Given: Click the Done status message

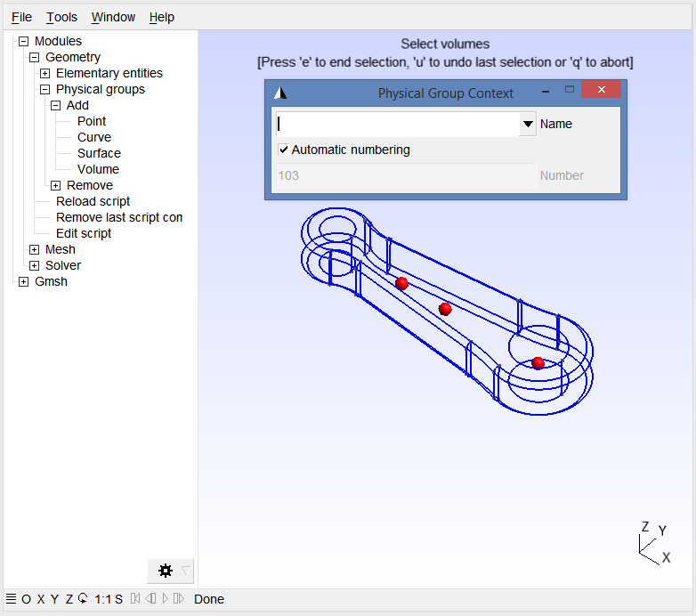Looking at the screenshot, I should 208,599.
